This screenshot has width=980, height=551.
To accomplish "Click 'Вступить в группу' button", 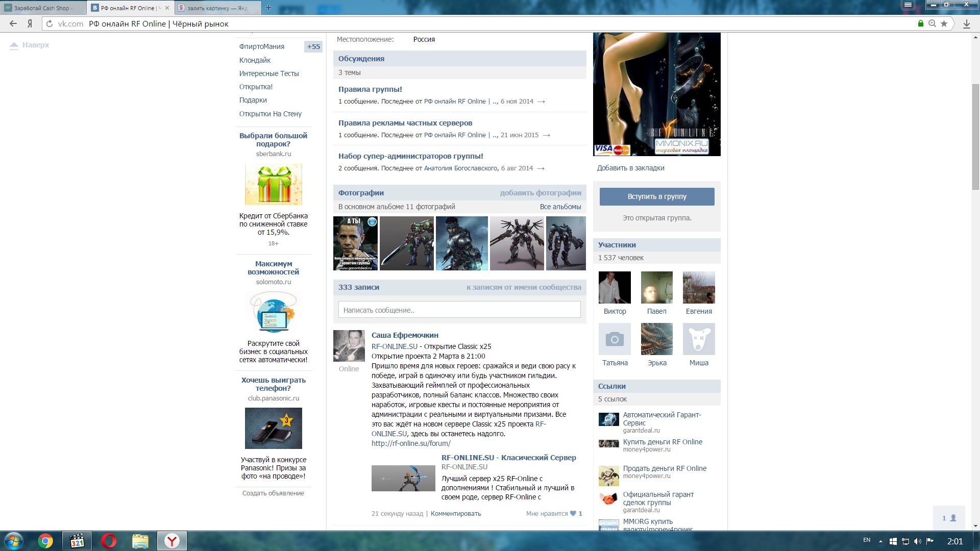I will [657, 196].
